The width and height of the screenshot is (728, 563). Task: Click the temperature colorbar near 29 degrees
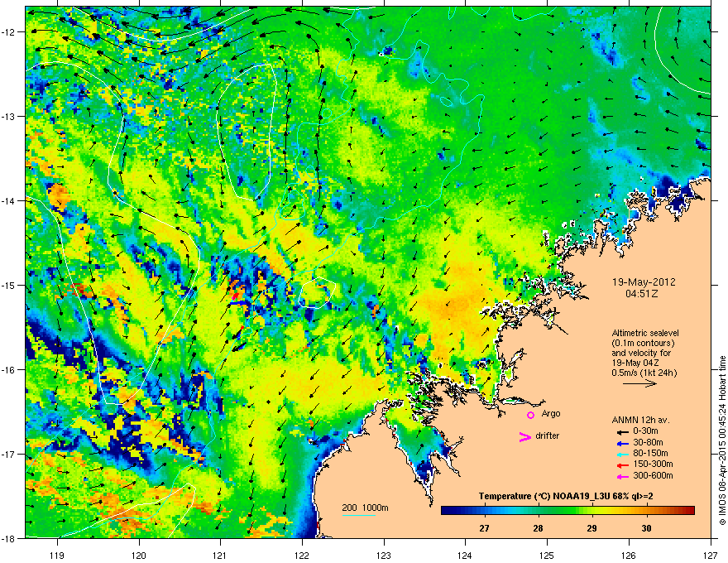pos(591,510)
